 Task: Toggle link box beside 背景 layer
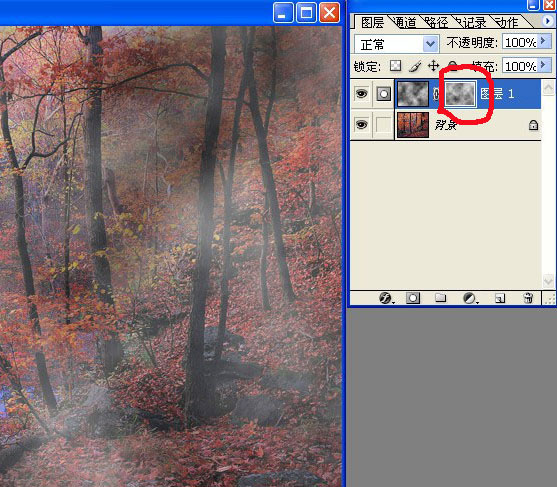pyautogui.click(x=383, y=125)
